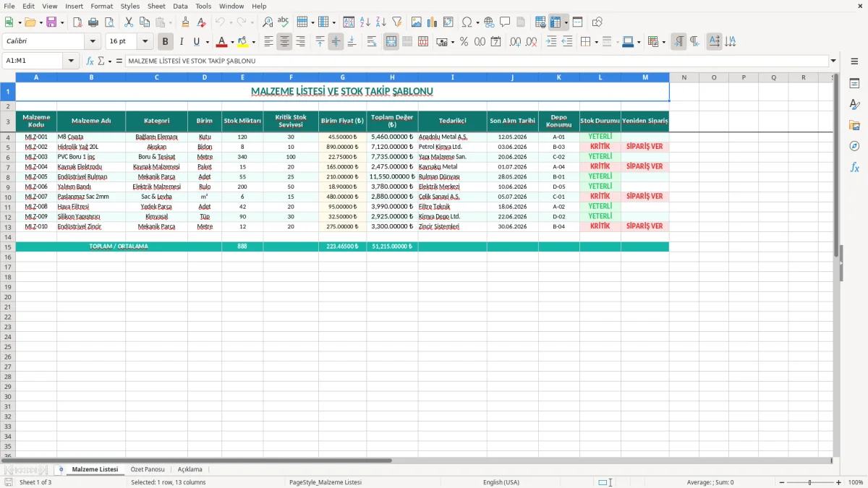The image size is (868, 488).
Task: Click into the formula input line
Action: (x=476, y=61)
